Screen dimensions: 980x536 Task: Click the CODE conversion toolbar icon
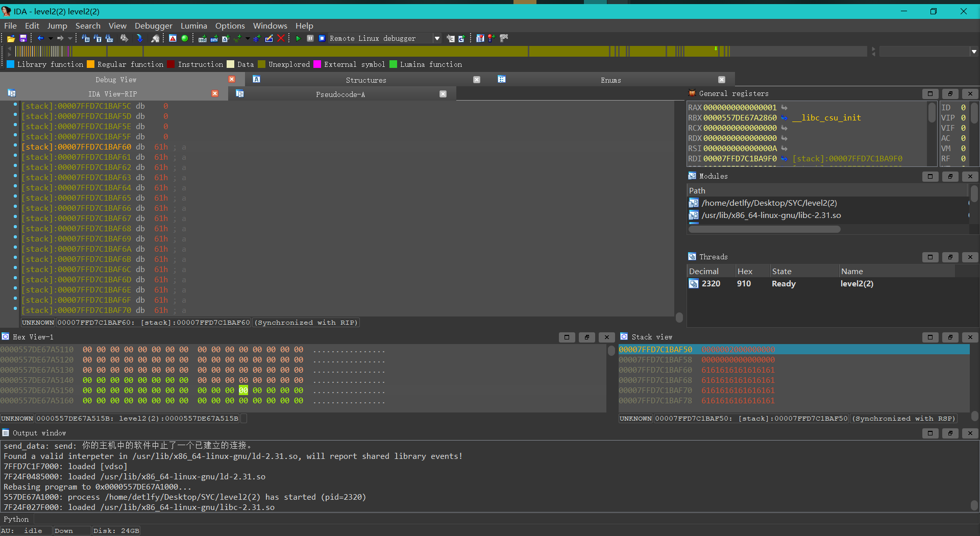pyautogui.click(x=202, y=38)
